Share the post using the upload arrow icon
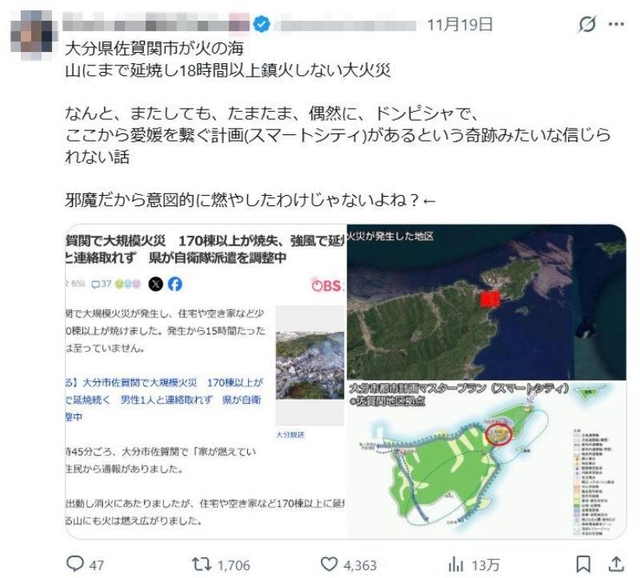The height and width of the screenshot is (578, 640). [616, 565]
